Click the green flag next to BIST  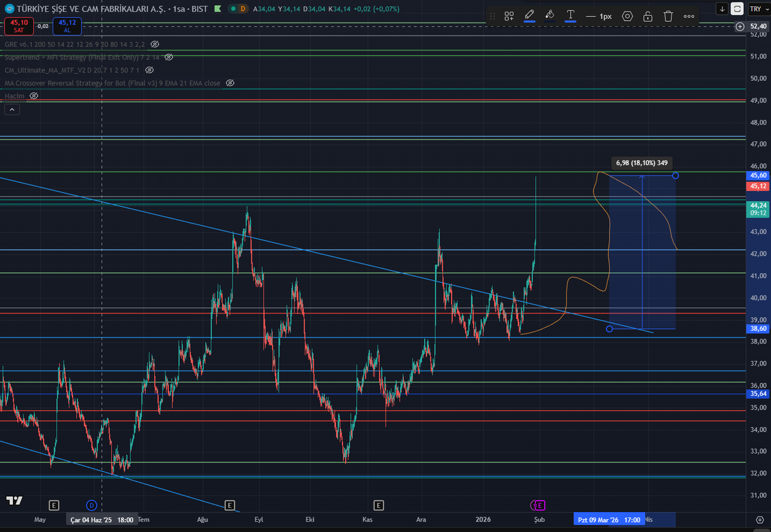[x=218, y=9]
